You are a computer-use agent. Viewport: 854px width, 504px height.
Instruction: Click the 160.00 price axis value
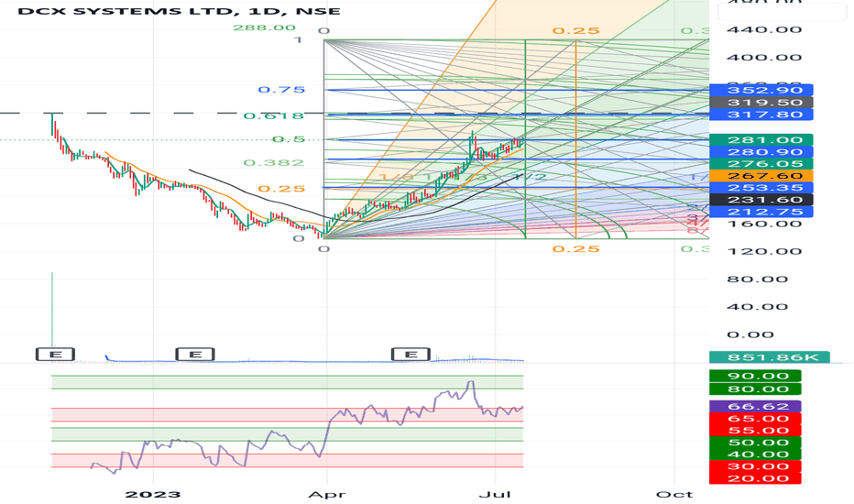coord(764,224)
